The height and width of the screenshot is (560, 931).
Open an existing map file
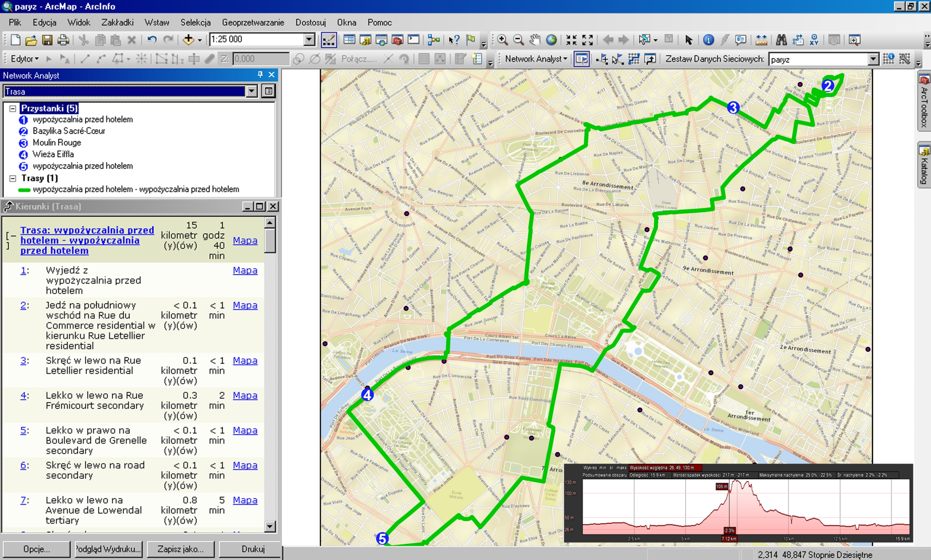coord(31,40)
